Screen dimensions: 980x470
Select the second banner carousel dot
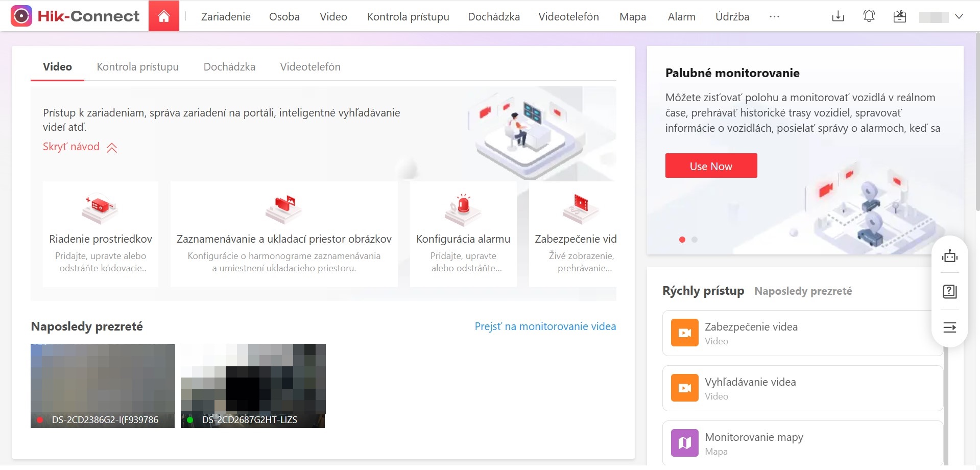pos(695,240)
